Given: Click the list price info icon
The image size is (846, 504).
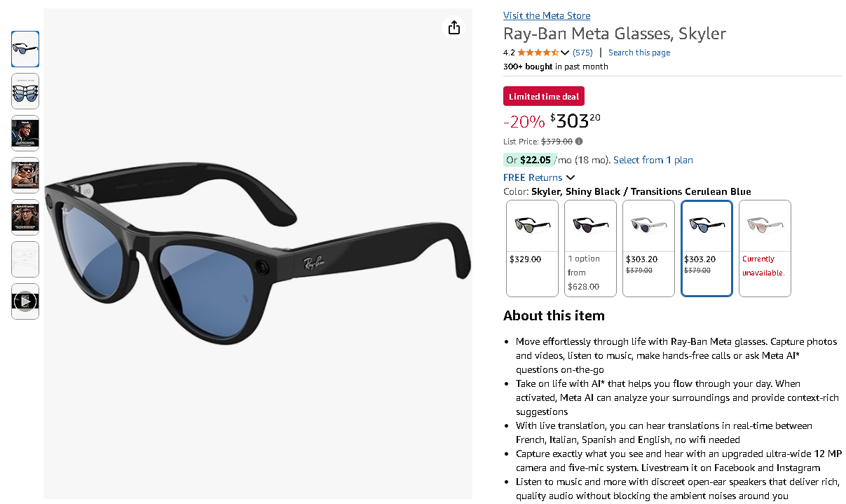Looking at the screenshot, I should point(579,142).
